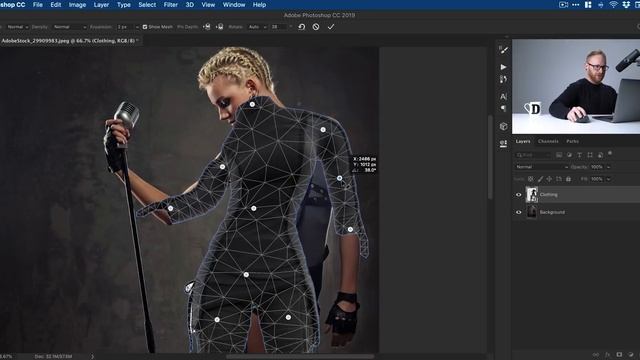Open the Density dropdown
The width and height of the screenshot is (640, 360).
point(70,27)
